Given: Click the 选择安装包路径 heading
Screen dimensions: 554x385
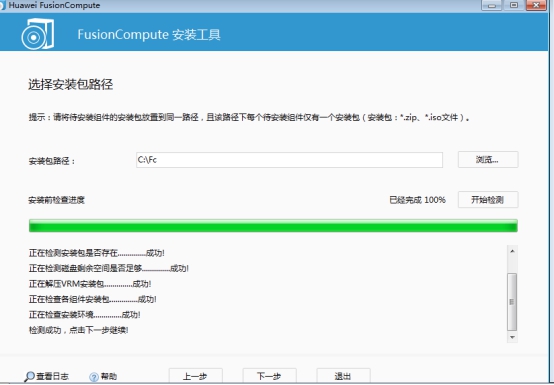Looking at the screenshot, I should point(71,84).
